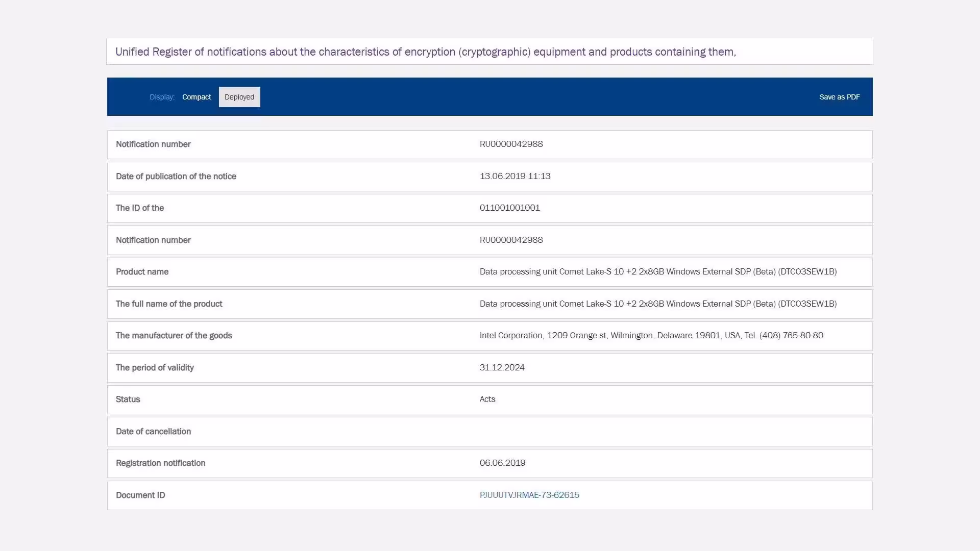Click the Date of cancellation label

coord(153,431)
